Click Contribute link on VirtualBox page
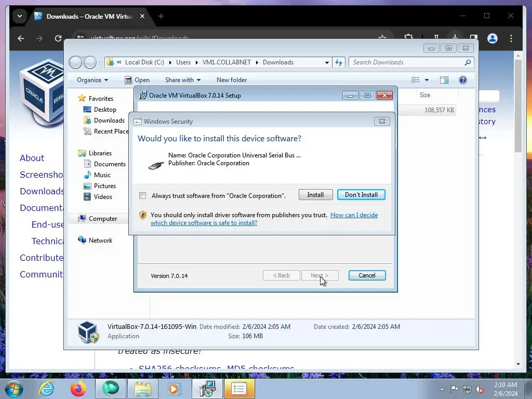This screenshot has width=532, height=399. click(42, 258)
